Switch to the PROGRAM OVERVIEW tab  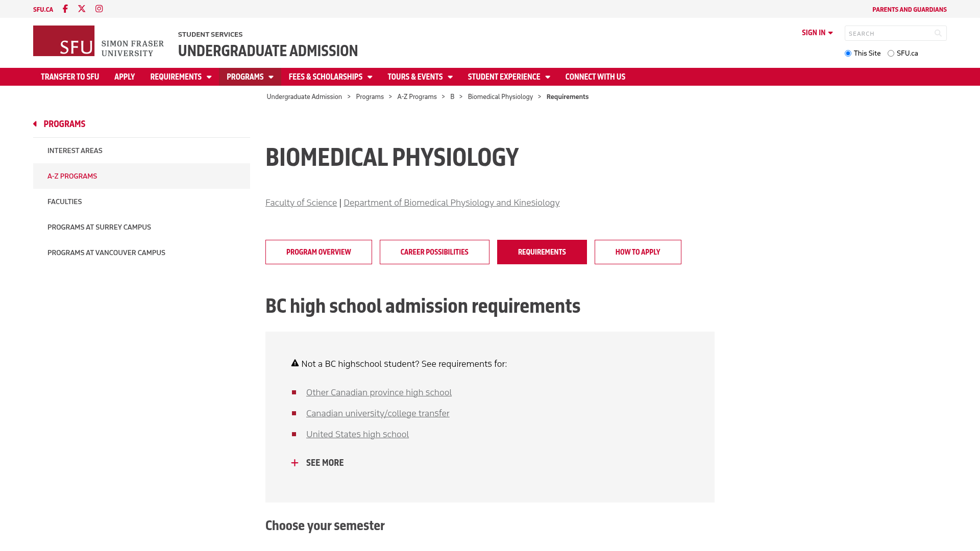318,252
